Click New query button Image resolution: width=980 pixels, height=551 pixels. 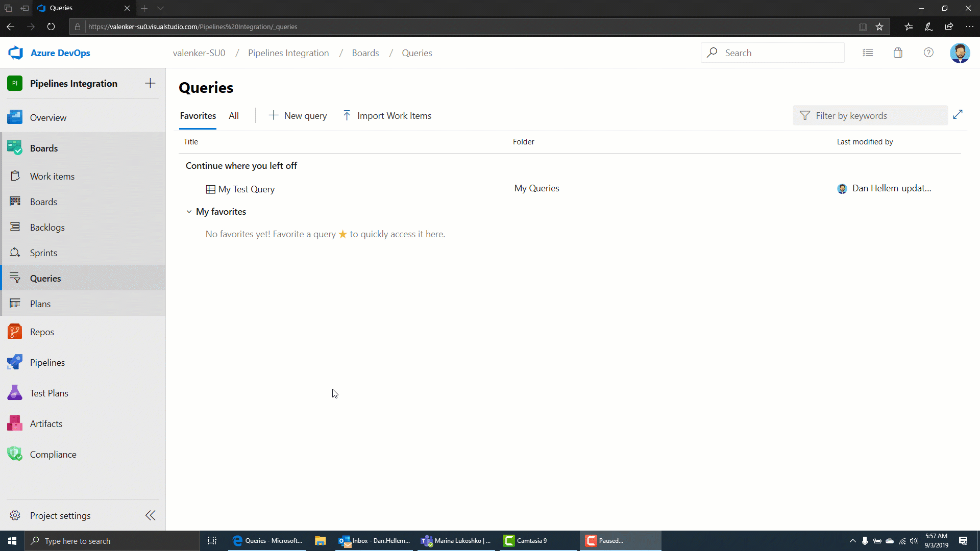point(298,115)
